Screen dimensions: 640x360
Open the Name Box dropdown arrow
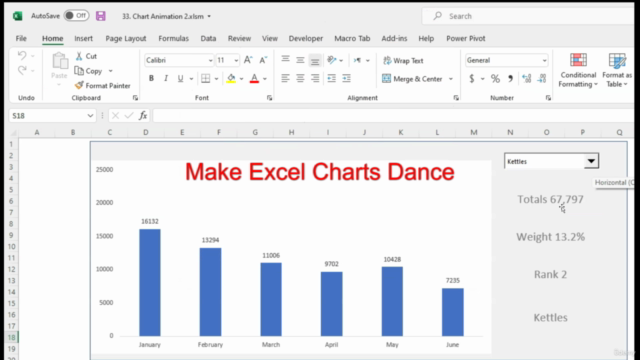coord(90,116)
